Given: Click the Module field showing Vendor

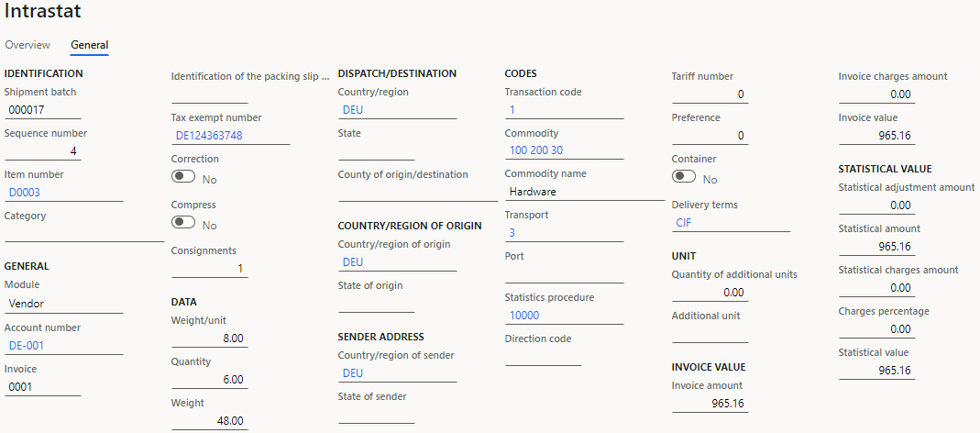Looking at the screenshot, I should coord(64,304).
